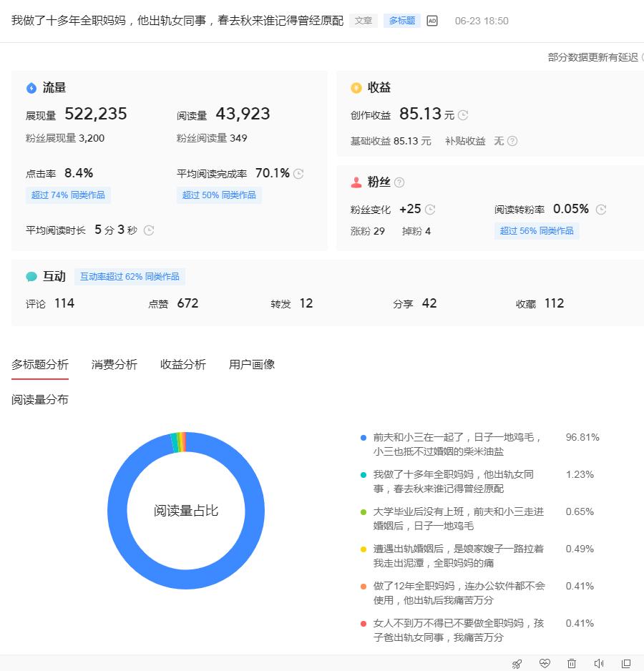Refresh the 平均阅读完成率 completion rate

pyautogui.click(x=298, y=172)
